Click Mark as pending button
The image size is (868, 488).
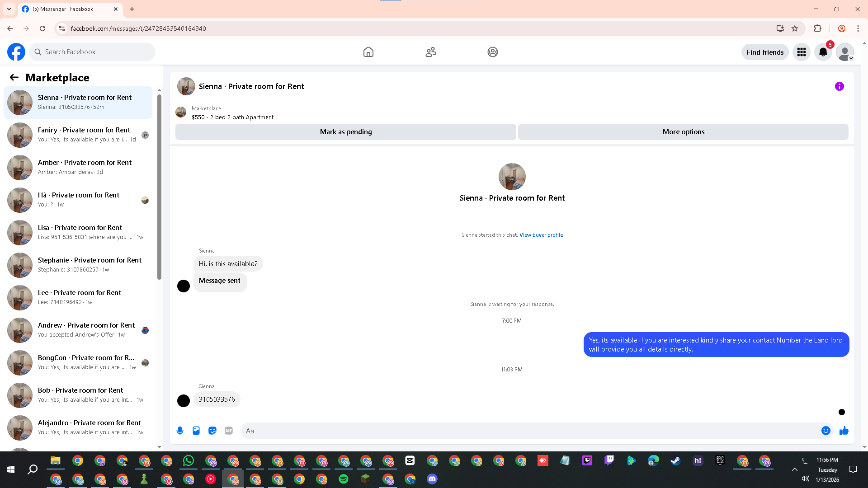(345, 132)
